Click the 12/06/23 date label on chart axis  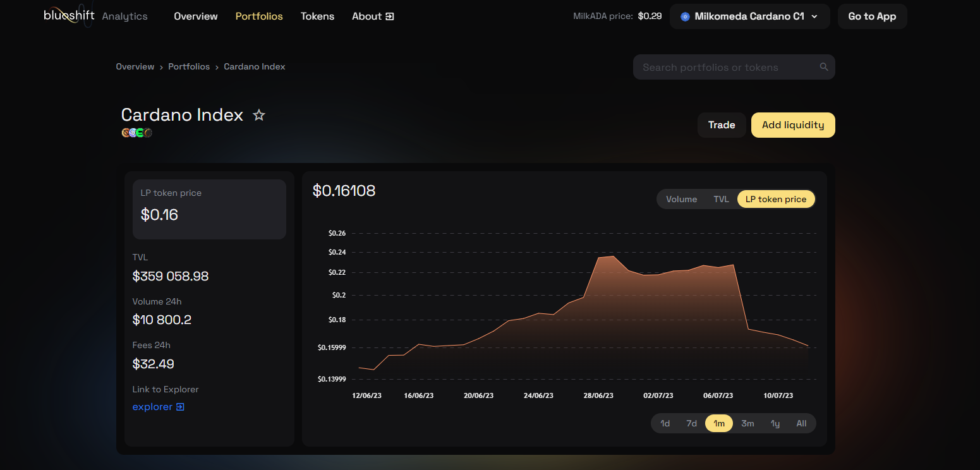click(x=366, y=395)
